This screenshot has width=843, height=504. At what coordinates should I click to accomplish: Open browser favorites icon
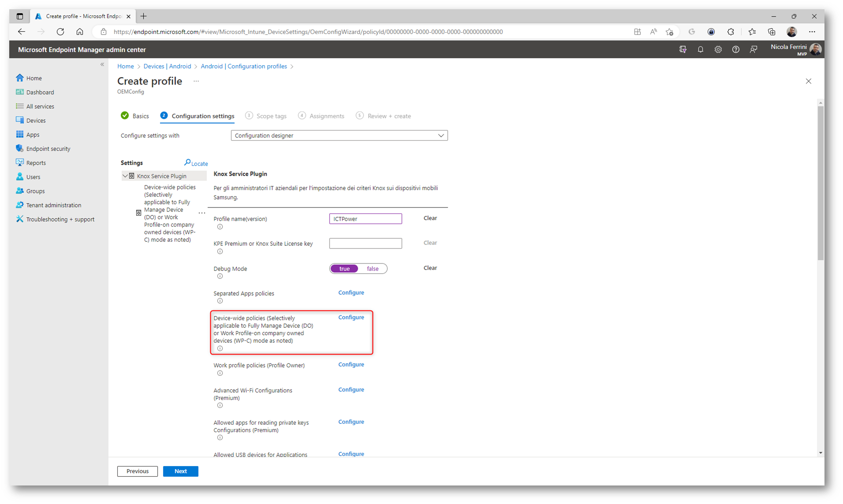pos(752,32)
